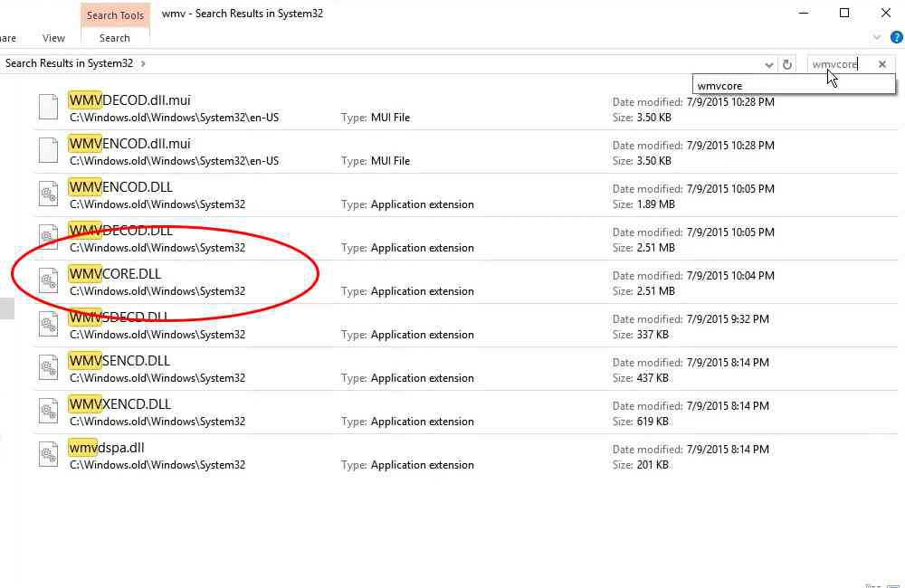Viewport: 905px width, 588px height.
Task: Select the WMVENCOD.dll.mui file name
Action: point(129,144)
